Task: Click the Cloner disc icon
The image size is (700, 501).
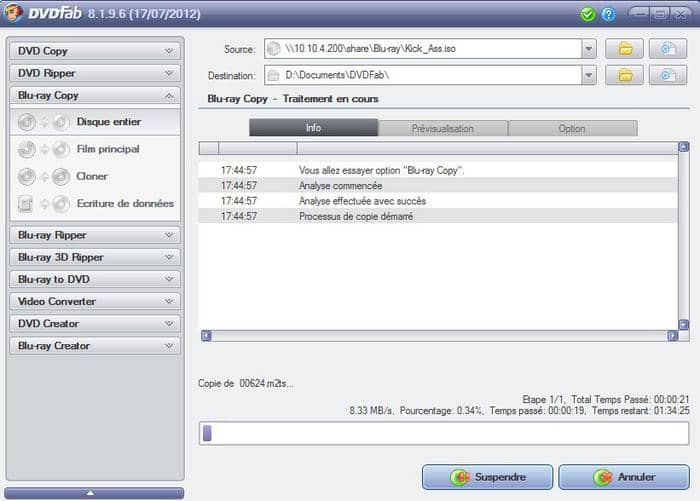Action: (x=27, y=176)
